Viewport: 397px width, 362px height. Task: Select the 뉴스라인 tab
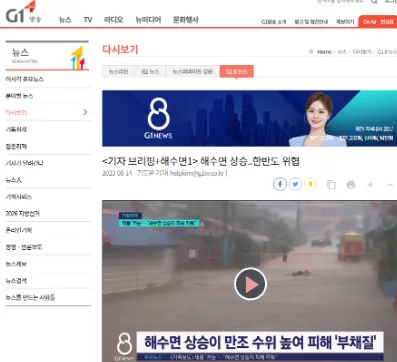119,71
